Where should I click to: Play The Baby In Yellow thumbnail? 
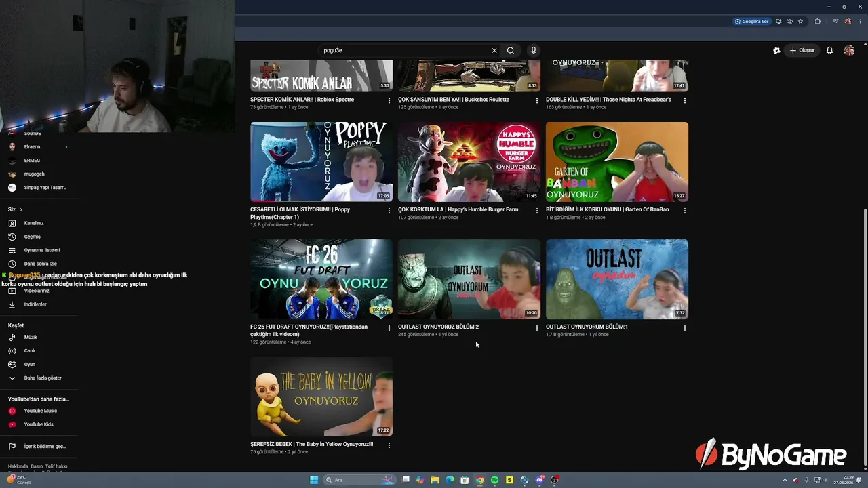(x=321, y=396)
